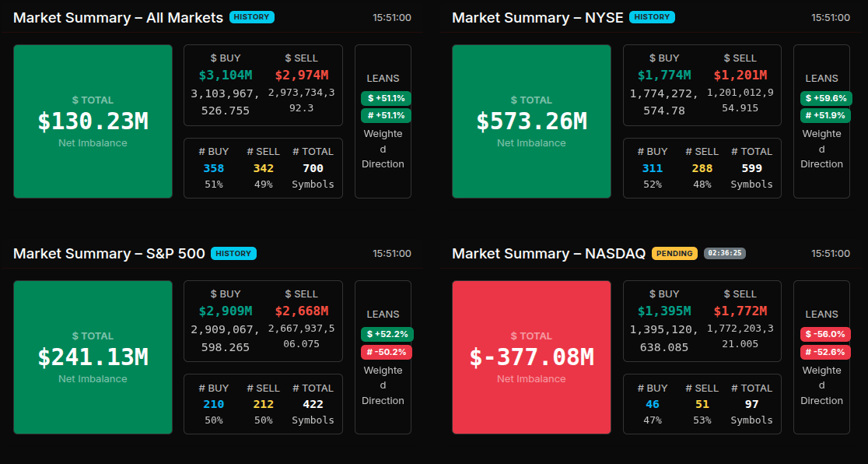
Task: Click the 422 total symbols count
Action: tap(313, 405)
